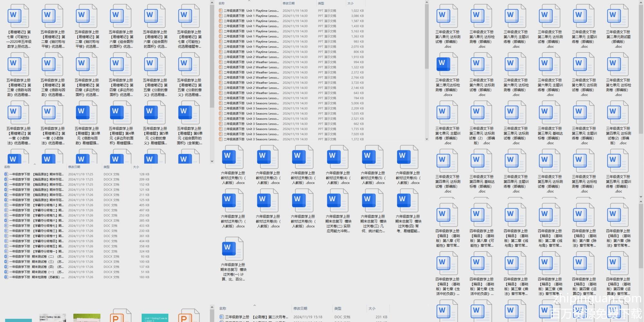This screenshot has height=322, width=644.
Task: Open 六年级数学上册 教材过关卷(1) Word file
Action: [233, 157]
